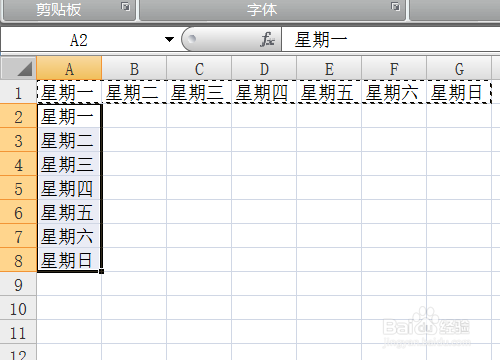Select column D header
The image size is (500, 360).
264,68
